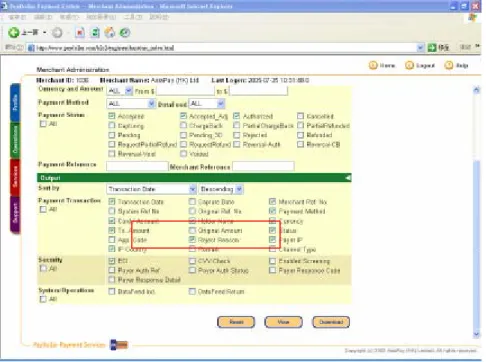The width and height of the screenshot is (486, 362).
Task: Uncheck the Transaction Date output checkbox
Action: point(112,202)
